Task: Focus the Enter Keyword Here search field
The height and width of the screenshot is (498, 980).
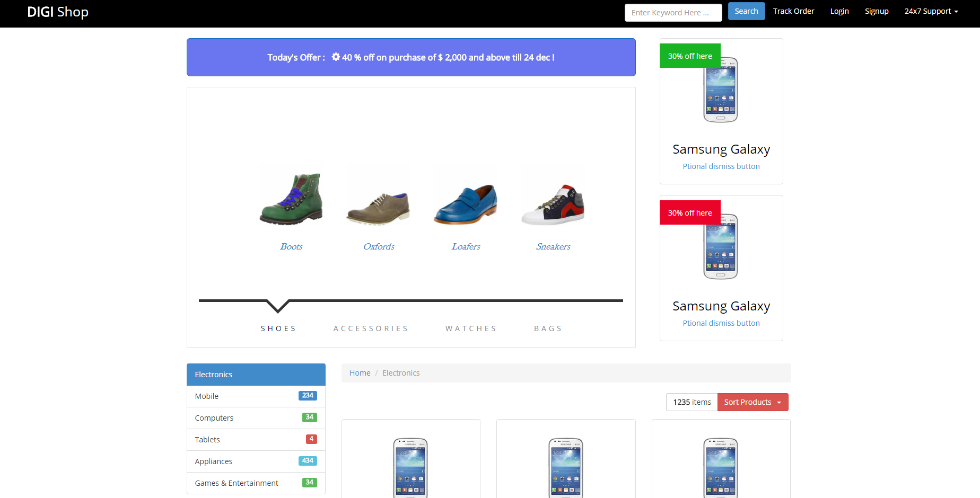Action: pos(672,13)
